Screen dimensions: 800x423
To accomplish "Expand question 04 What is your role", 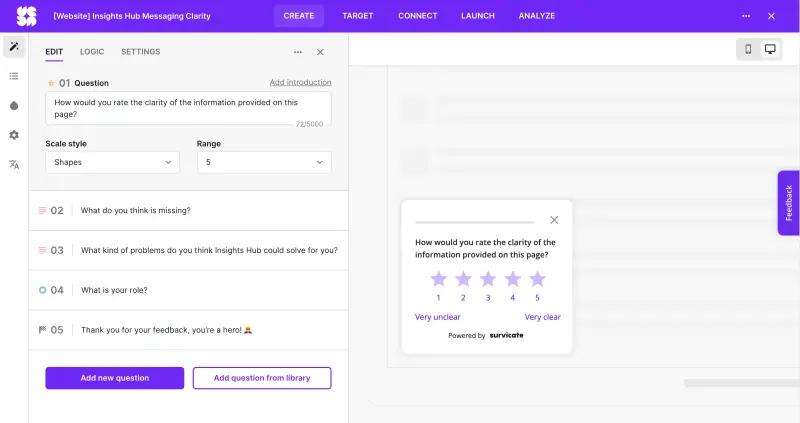I will click(x=189, y=290).
